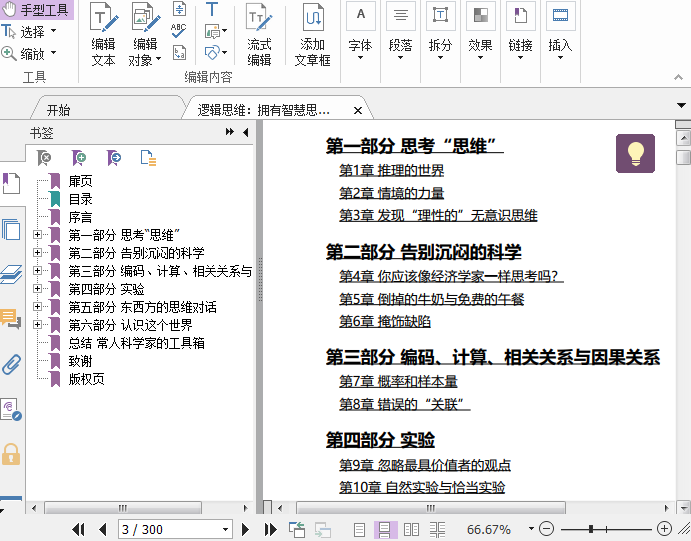Open the digital signatures sidebar icon
Screen dimensions: 691x541
pos(11,409)
